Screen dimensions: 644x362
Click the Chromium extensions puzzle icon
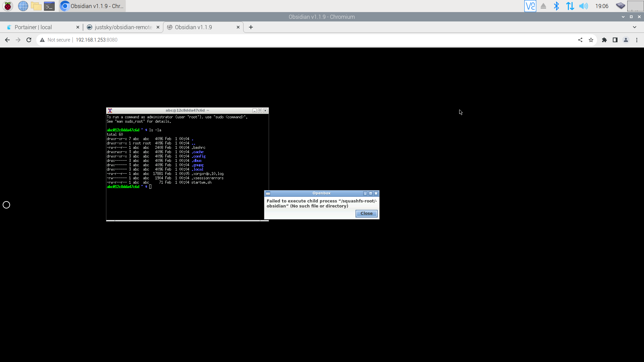pos(604,40)
